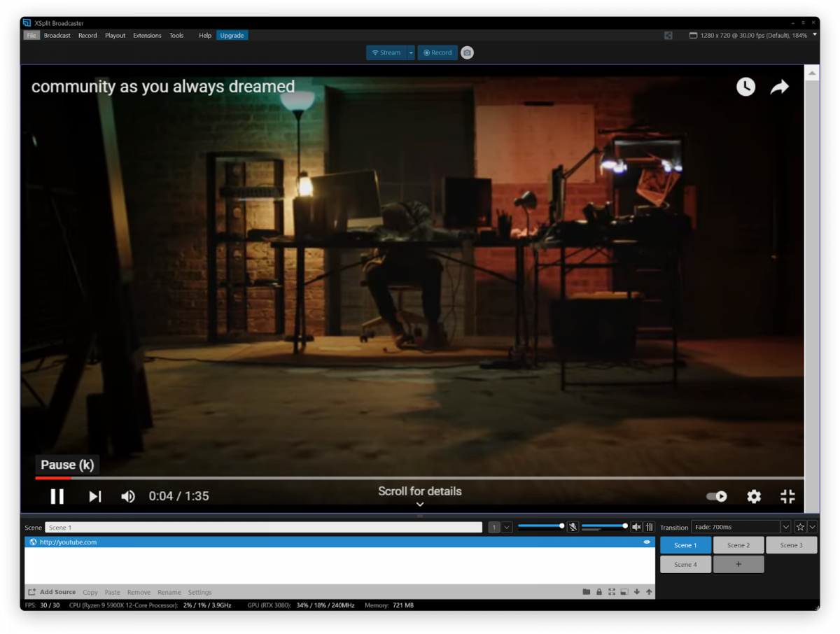Screen dimensions: 840x634
Task: Select the http://youtube.com source
Action: pos(339,542)
